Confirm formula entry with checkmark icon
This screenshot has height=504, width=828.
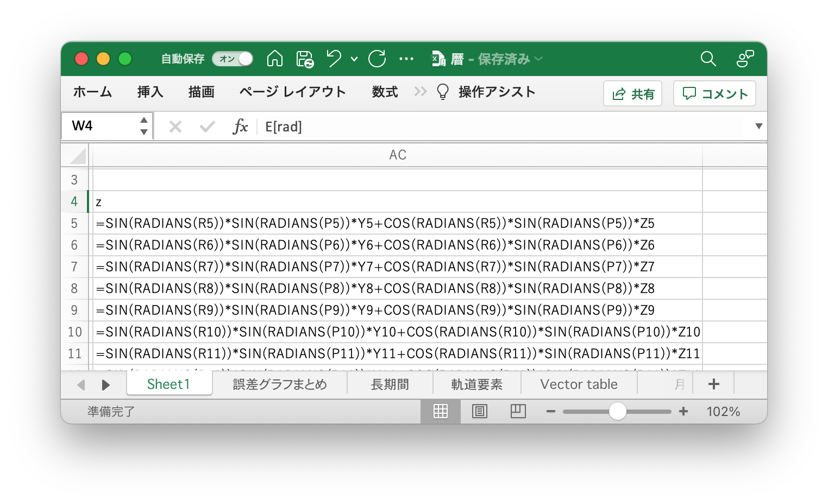[207, 127]
